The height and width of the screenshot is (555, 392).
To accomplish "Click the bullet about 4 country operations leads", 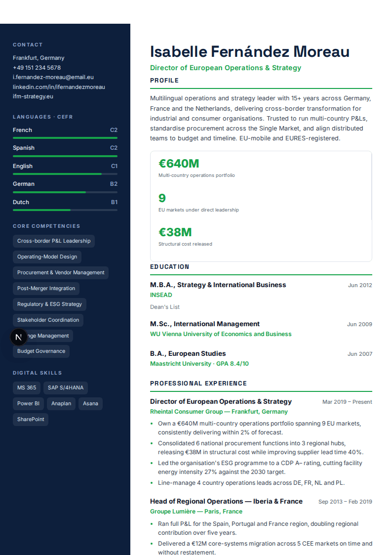I will tap(251, 483).
